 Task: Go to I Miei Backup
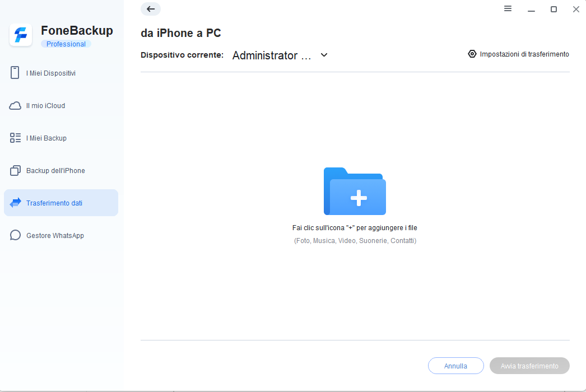[x=61, y=138]
